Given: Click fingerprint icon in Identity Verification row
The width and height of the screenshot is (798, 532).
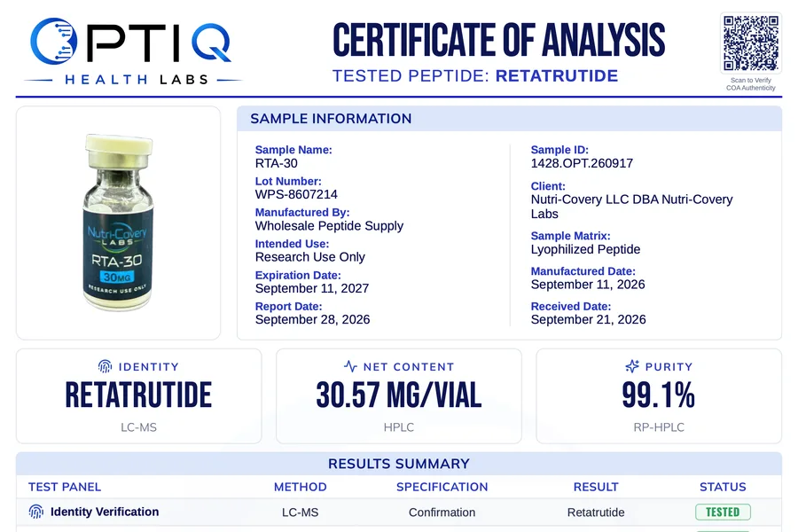Looking at the screenshot, I should tap(36, 512).
